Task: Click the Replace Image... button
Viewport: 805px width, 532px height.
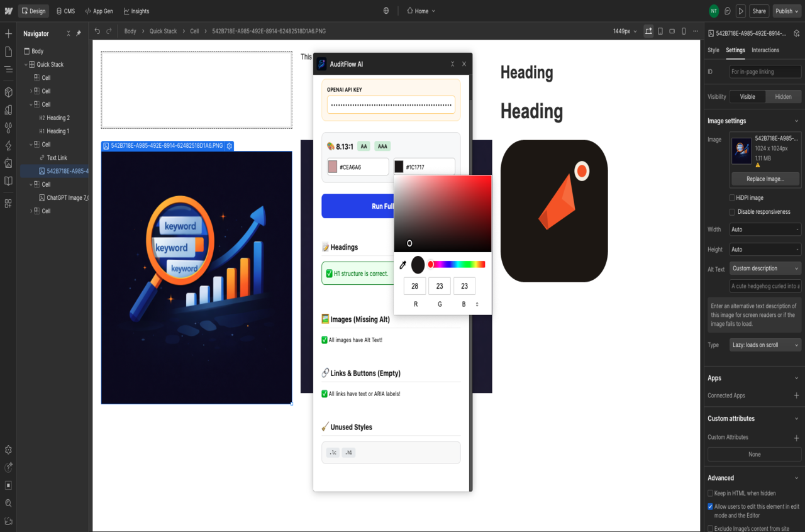Action: pos(765,179)
